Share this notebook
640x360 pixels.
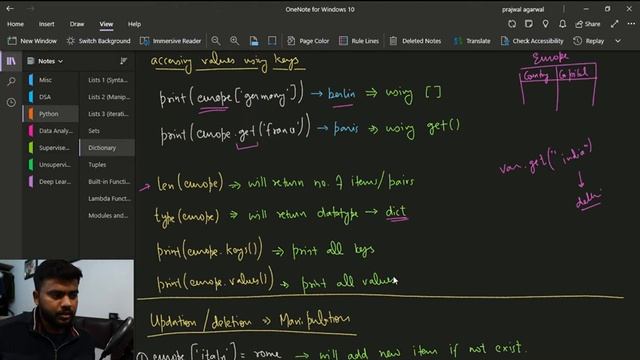(588, 24)
